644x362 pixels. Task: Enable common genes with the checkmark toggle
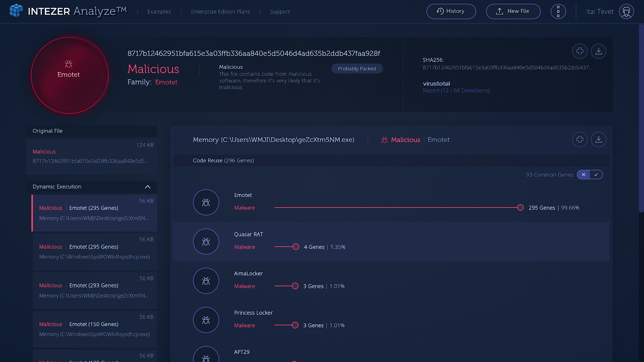click(596, 175)
